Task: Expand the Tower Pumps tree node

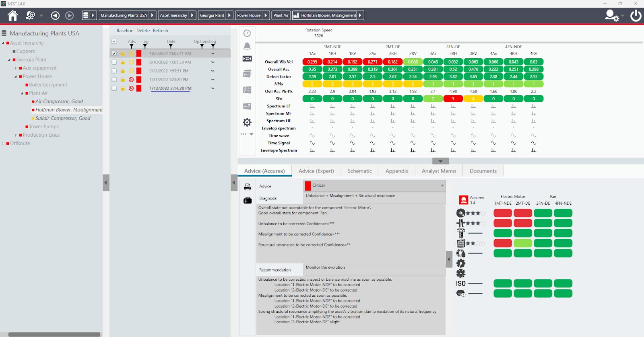Action: point(23,127)
